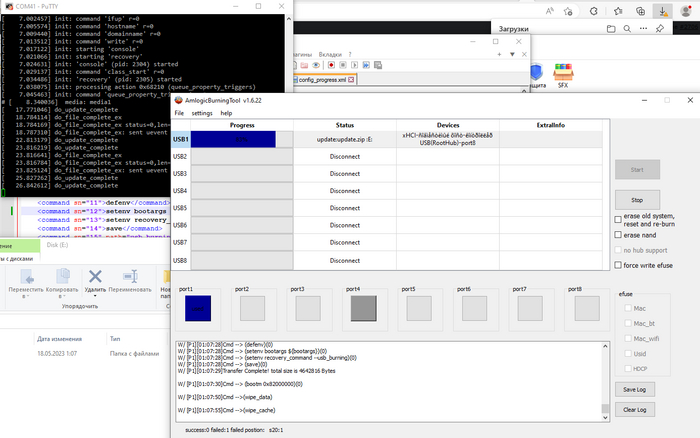Image resolution: width=700 pixels, height=438 pixels.
Task: Open Edge profile avatar
Action: pos(686,11)
